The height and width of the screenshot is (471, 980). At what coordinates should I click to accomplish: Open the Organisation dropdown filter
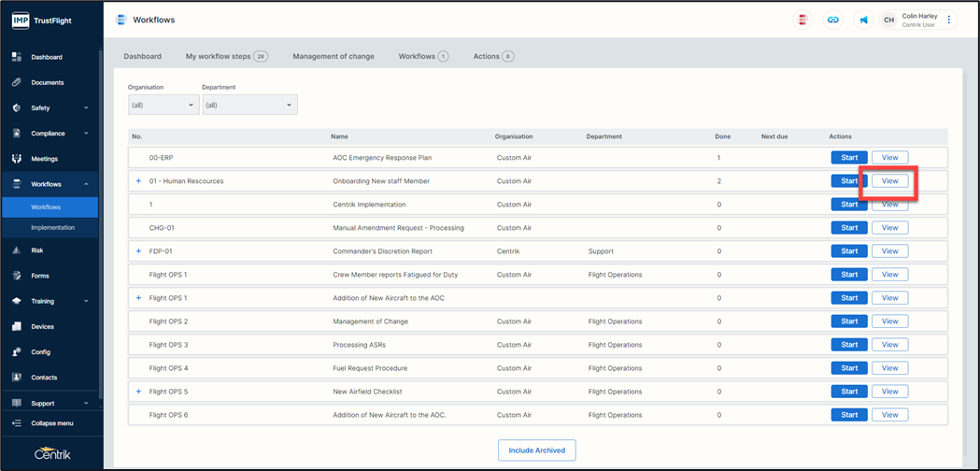[x=163, y=105]
